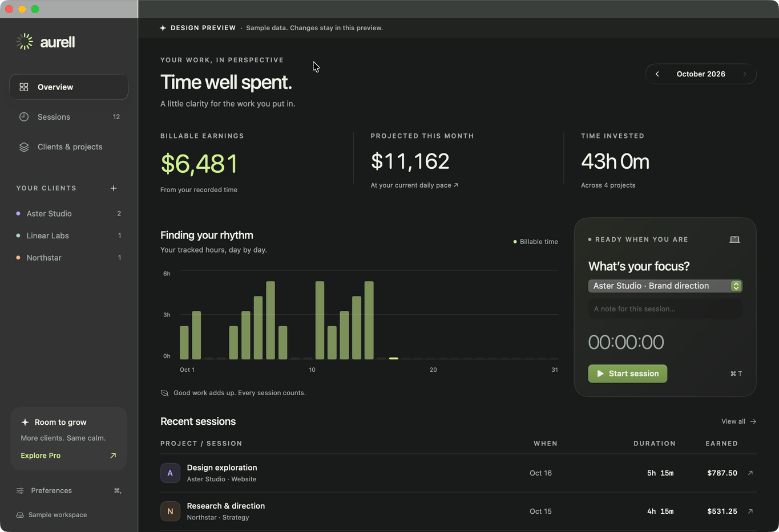This screenshot has width=779, height=532.
Task: Click the Explore Pro arrow icon
Action: [113, 456]
